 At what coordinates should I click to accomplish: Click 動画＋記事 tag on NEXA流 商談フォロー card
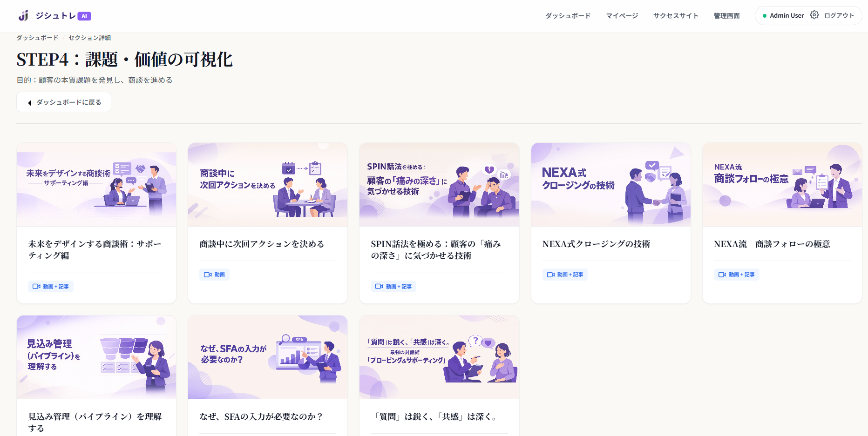[x=737, y=275]
